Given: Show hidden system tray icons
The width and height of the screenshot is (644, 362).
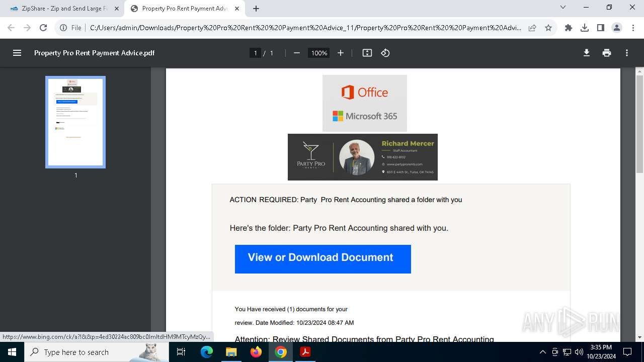Looking at the screenshot, I should [x=542, y=352].
